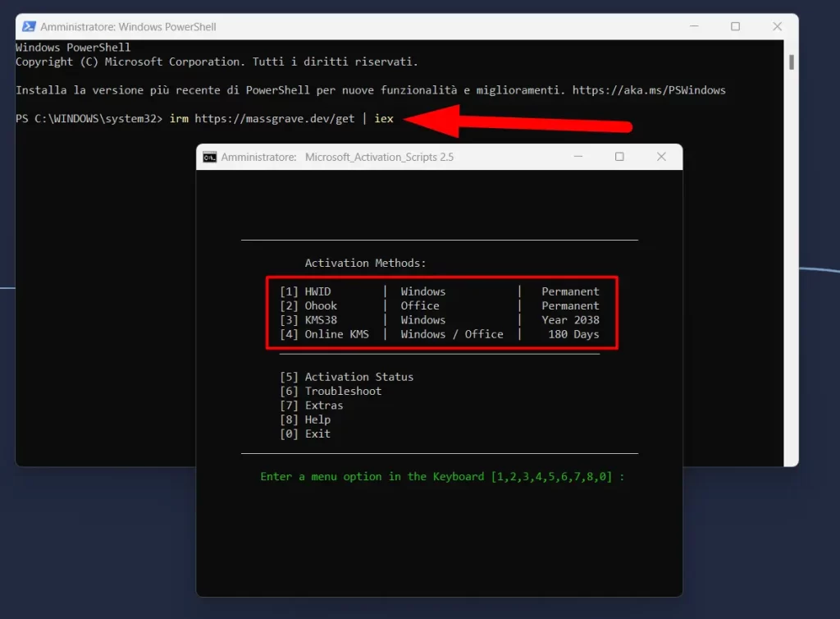Click the '[6] Troubleshoot' line
Image resolution: width=840 pixels, height=619 pixels.
tap(331, 392)
